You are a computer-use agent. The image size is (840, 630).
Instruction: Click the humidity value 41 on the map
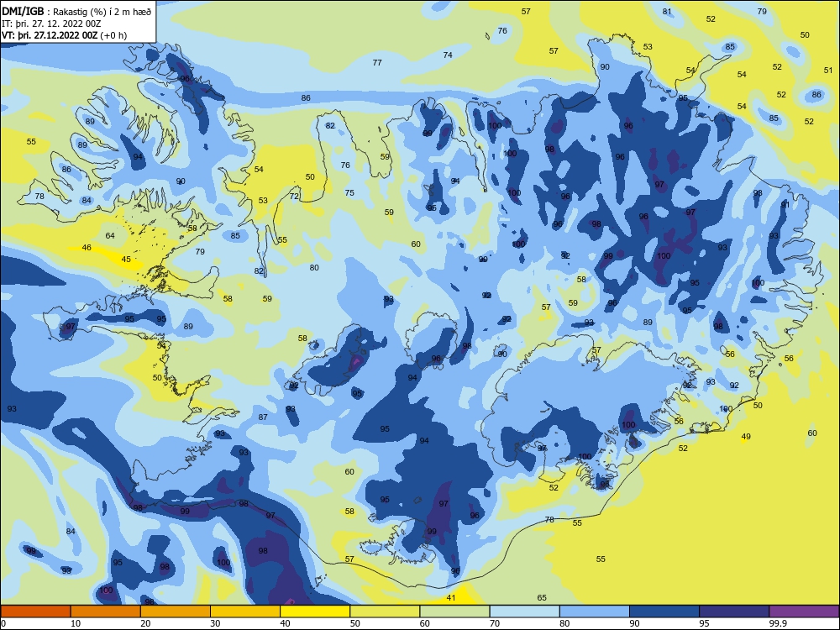click(451, 598)
